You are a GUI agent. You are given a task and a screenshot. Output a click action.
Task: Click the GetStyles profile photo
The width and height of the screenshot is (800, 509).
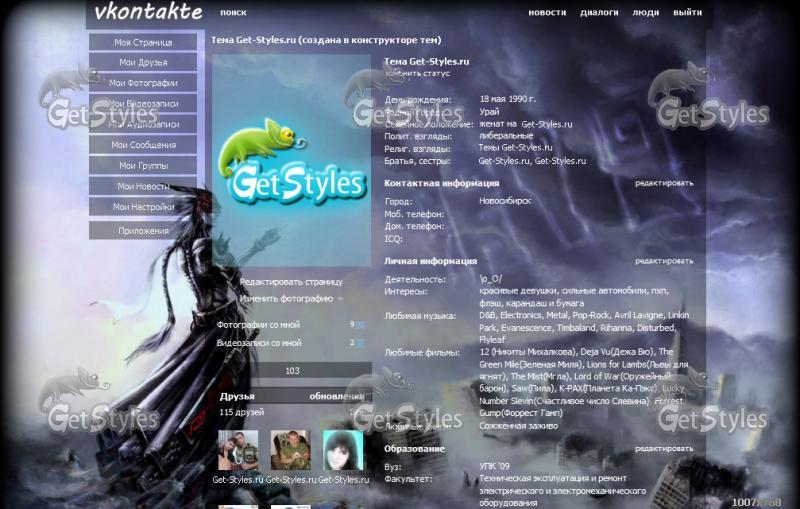coord(291,160)
